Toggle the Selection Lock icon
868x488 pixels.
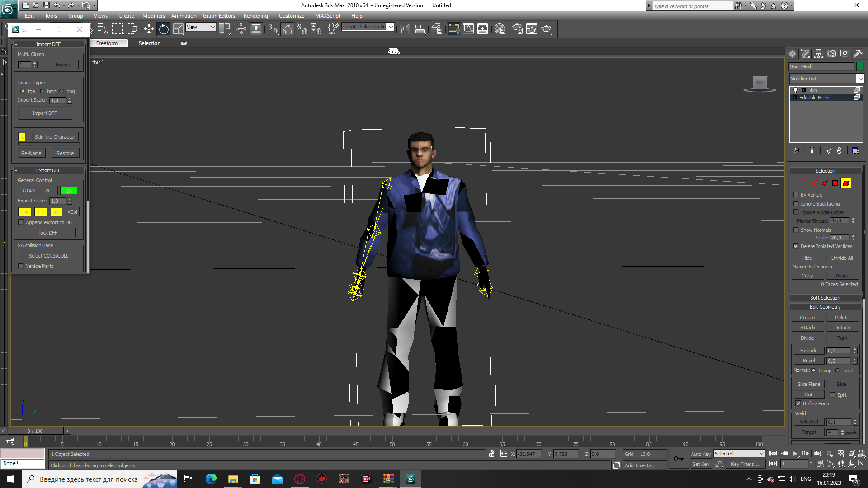coord(491,454)
